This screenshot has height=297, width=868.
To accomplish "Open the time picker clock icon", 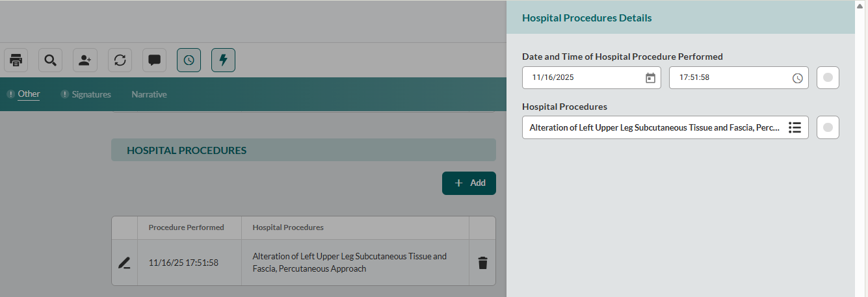I will coord(798,78).
